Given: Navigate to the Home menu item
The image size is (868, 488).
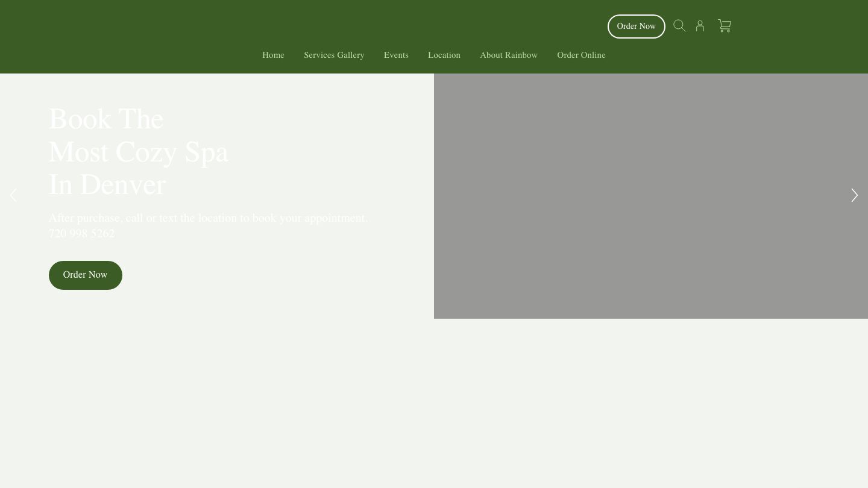Looking at the screenshot, I should 273,55.
